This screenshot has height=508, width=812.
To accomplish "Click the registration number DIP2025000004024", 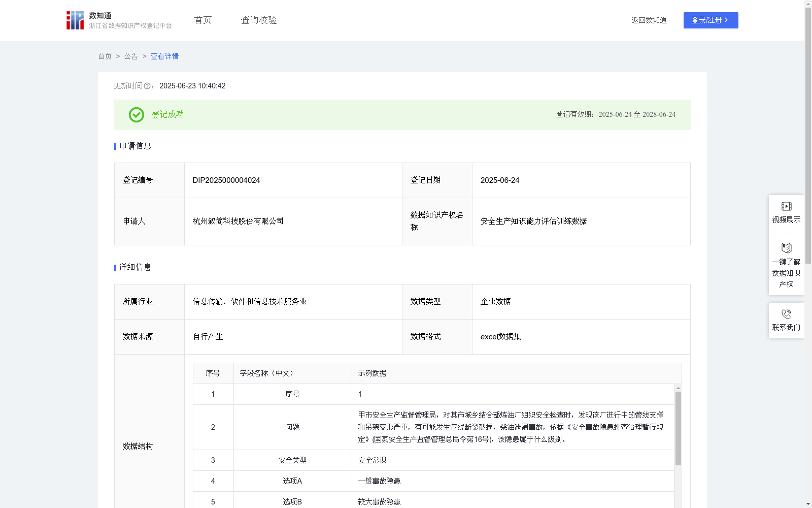I will (x=226, y=180).
